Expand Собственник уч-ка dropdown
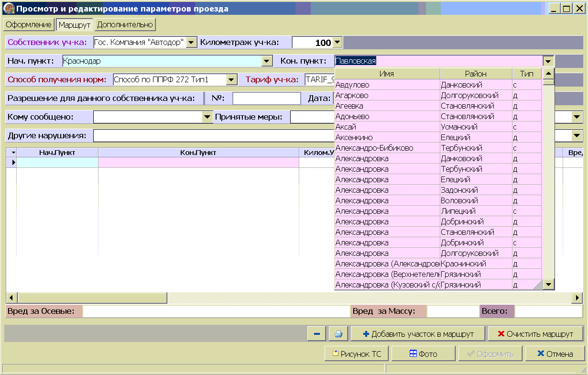 191,43
